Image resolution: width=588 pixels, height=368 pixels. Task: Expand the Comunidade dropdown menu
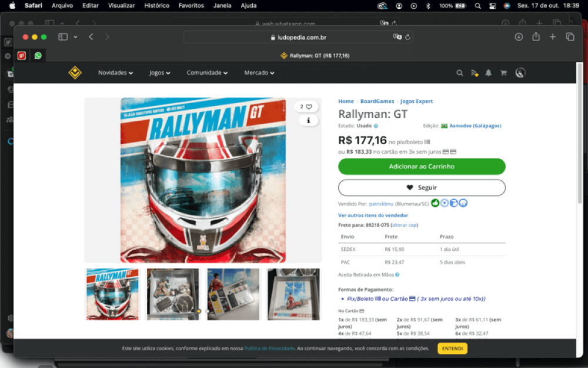pos(207,73)
